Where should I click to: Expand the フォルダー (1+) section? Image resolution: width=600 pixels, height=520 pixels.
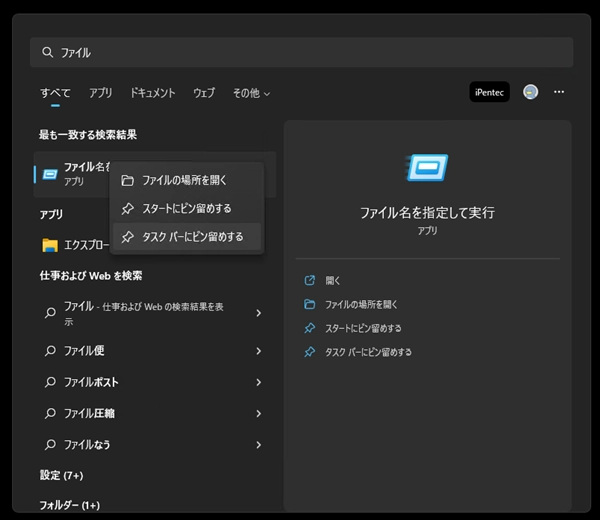point(70,505)
